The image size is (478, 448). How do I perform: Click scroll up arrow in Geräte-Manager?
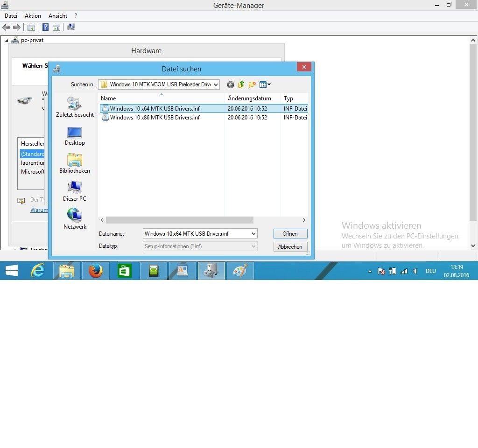473,40
